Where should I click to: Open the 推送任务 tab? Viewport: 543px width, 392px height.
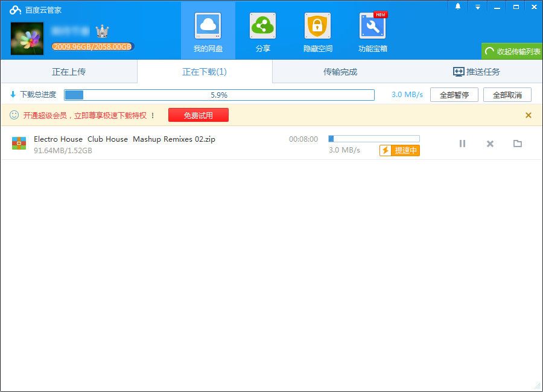[x=476, y=72]
